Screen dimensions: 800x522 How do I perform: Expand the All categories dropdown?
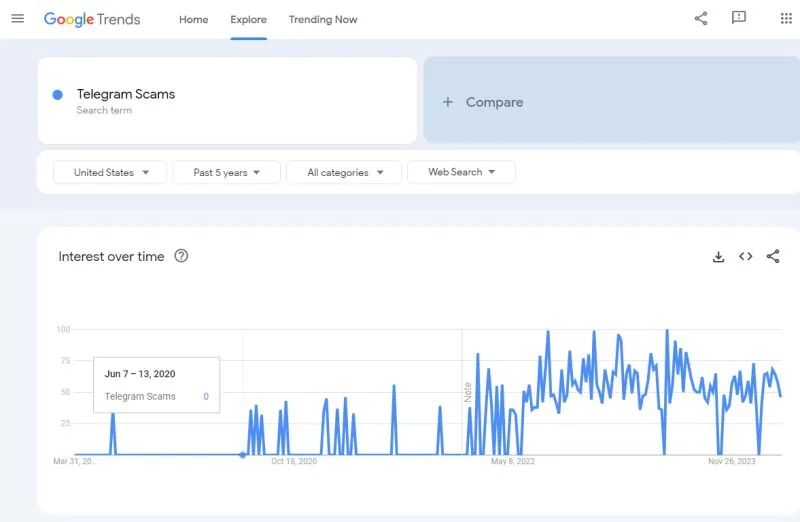point(344,172)
